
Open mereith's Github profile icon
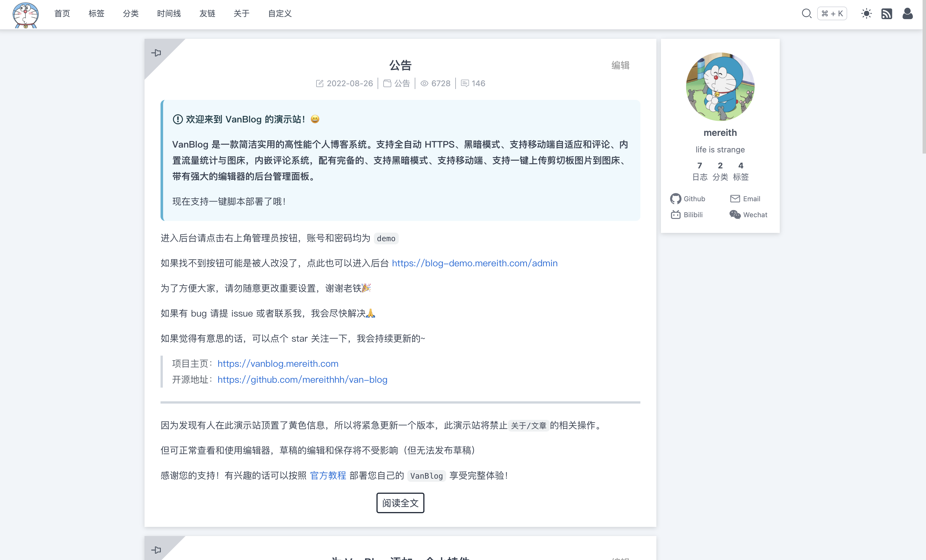[x=675, y=199]
